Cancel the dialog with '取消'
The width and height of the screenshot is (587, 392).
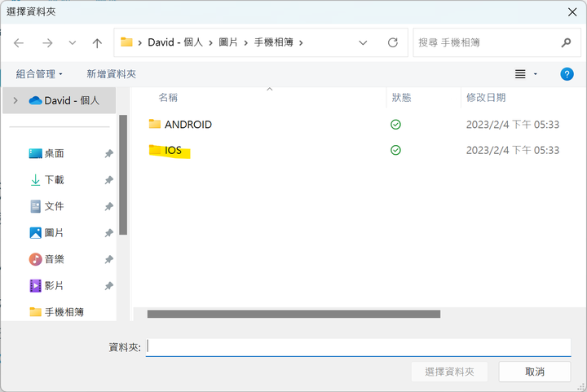pyautogui.click(x=535, y=372)
